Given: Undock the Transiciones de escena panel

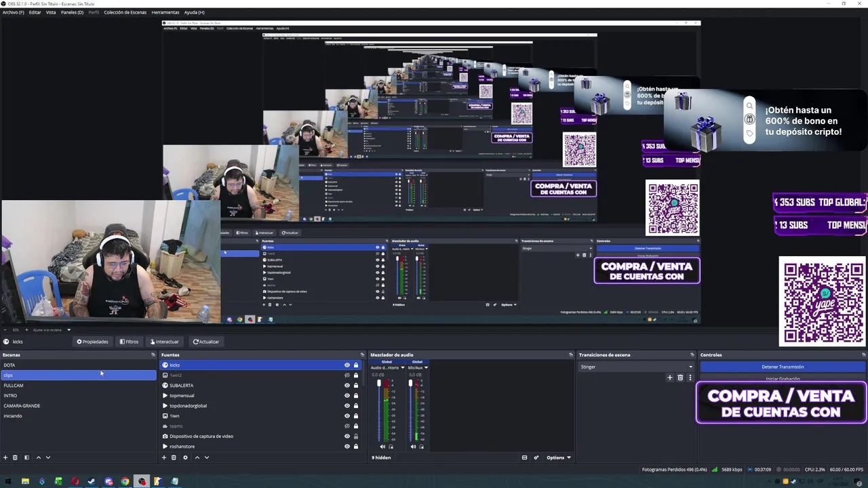Looking at the screenshot, I should tap(692, 354).
